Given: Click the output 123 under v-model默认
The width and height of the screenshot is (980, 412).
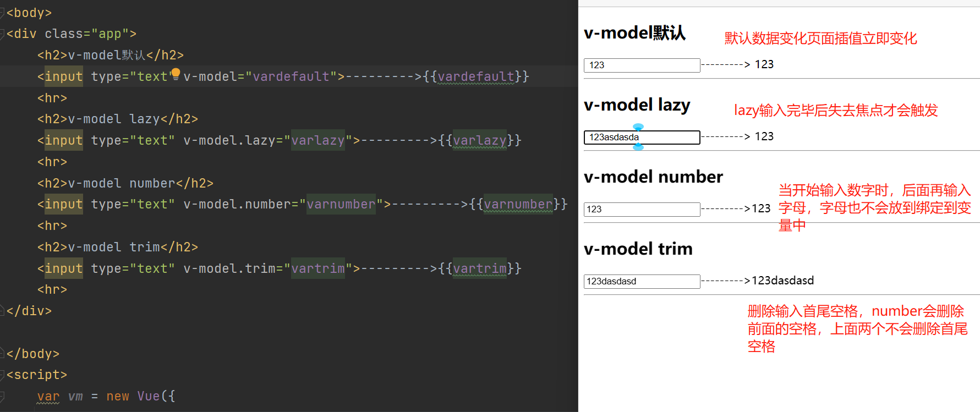Looking at the screenshot, I should point(764,64).
